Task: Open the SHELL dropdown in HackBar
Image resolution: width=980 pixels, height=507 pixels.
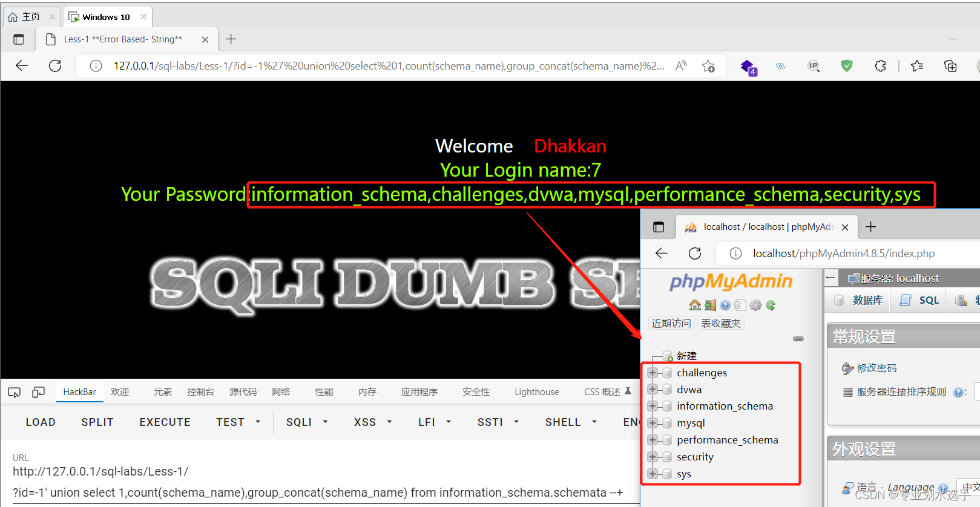Action: pyautogui.click(x=571, y=422)
